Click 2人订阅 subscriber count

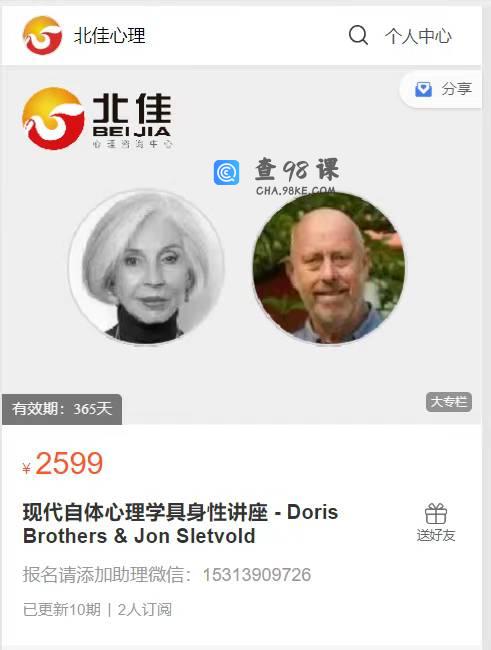pos(145,610)
